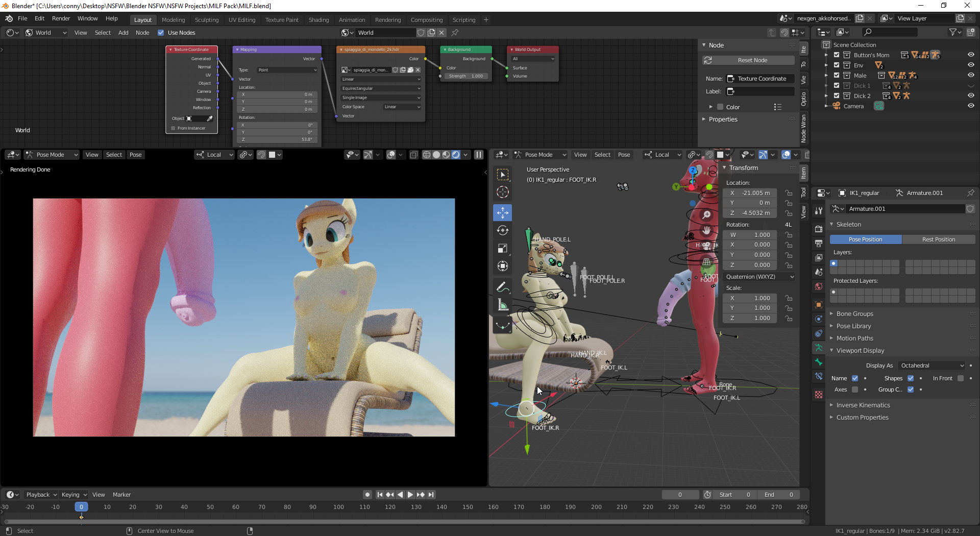Enable the Axes checkbox in Viewport Display

(855, 389)
